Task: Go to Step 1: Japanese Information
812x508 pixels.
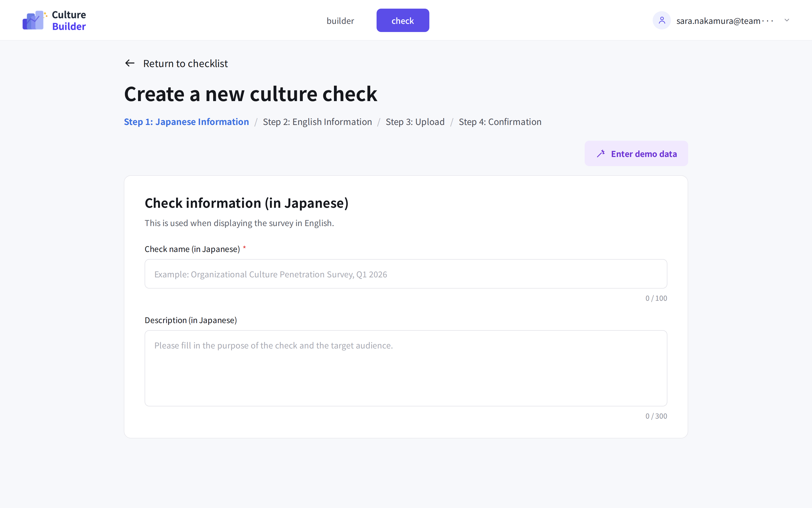Action: (186, 122)
